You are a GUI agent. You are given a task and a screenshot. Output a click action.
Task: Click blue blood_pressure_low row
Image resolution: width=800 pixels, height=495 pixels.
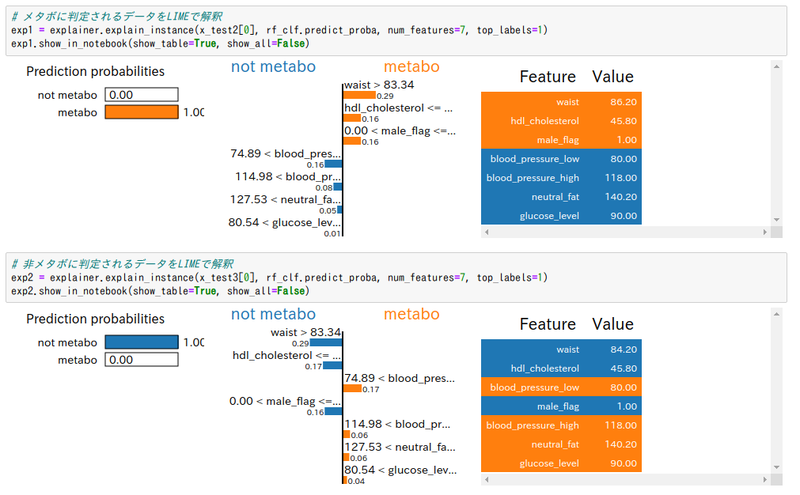[x=561, y=159]
